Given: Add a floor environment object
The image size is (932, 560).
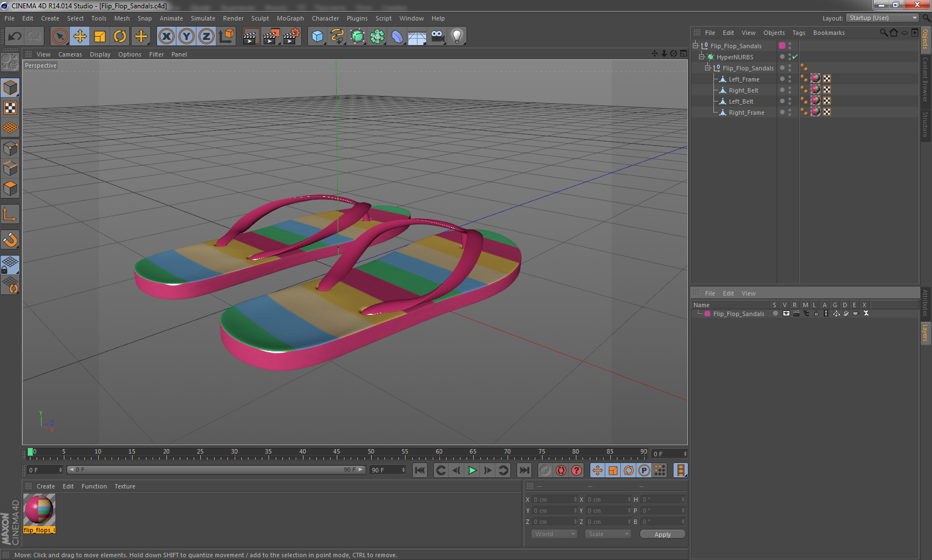Looking at the screenshot, I should [x=417, y=37].
